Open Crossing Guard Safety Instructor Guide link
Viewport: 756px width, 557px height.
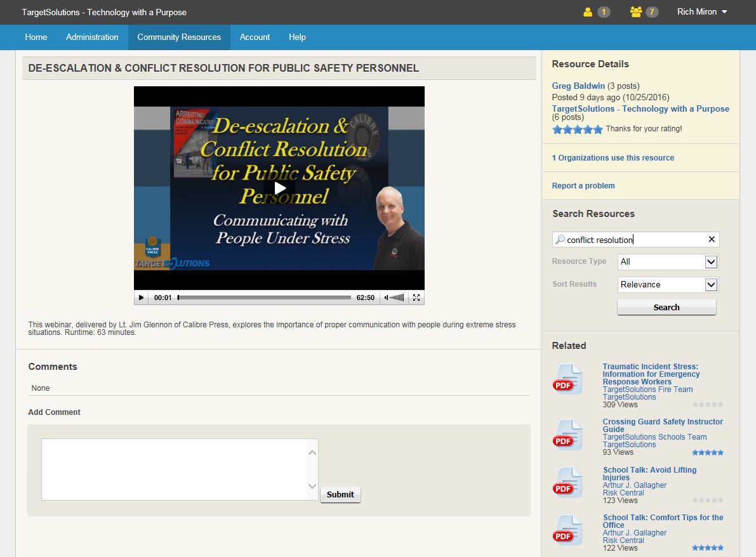(x=663, y=426)
